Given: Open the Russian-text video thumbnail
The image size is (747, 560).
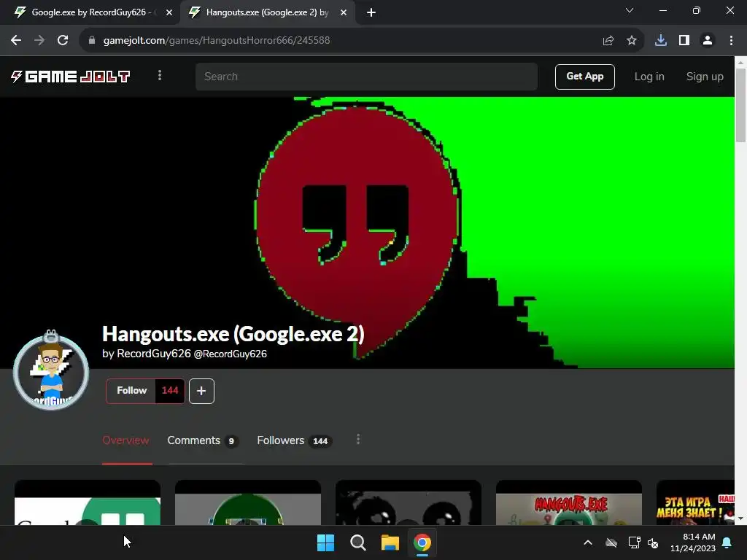Looking at the screenshot, I should coord(695,502).
